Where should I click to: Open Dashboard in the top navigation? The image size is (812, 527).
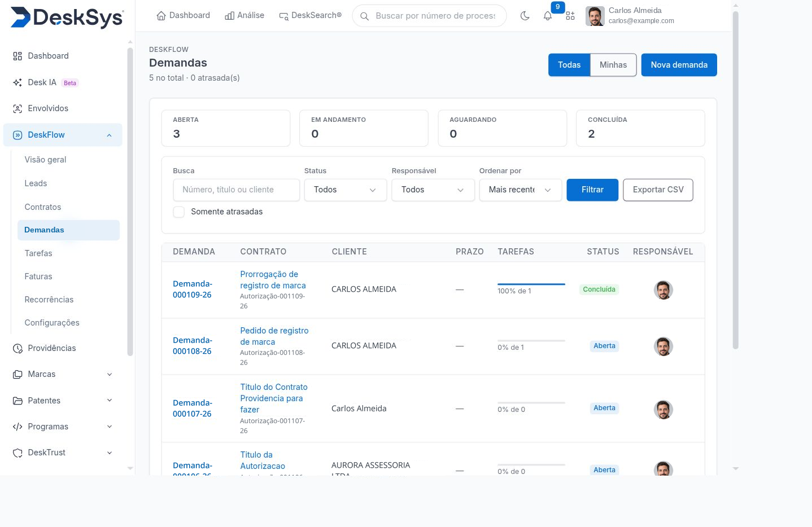click(x=183, y=16)
